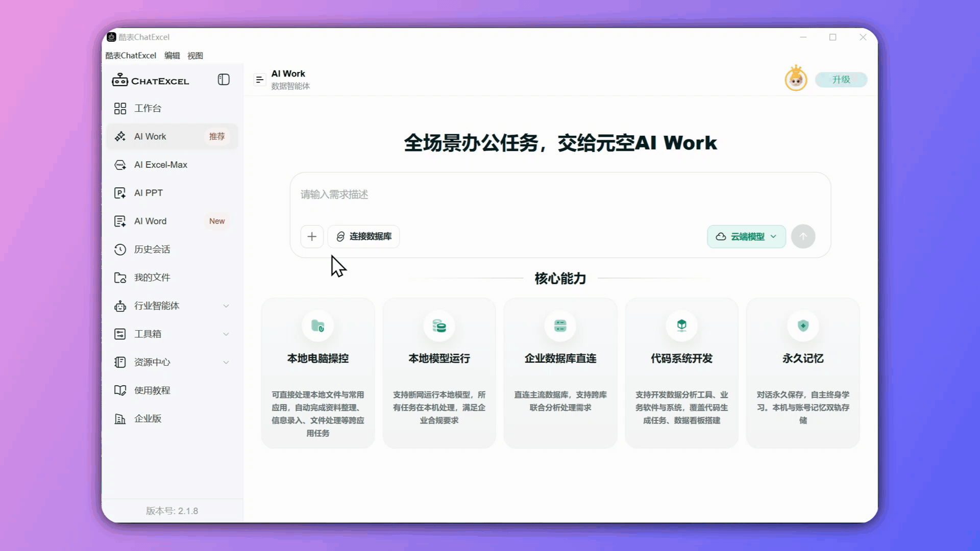Click the 请输入需求描述 input field
This screenshot has width=980, height=551.
(x=560, y=195)
